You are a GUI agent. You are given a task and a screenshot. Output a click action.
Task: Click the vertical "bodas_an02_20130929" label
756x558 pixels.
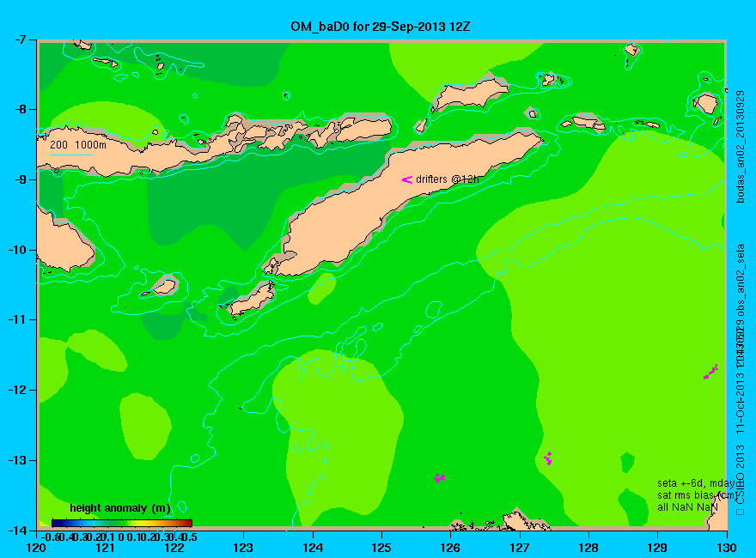click(x=741, y=147)
